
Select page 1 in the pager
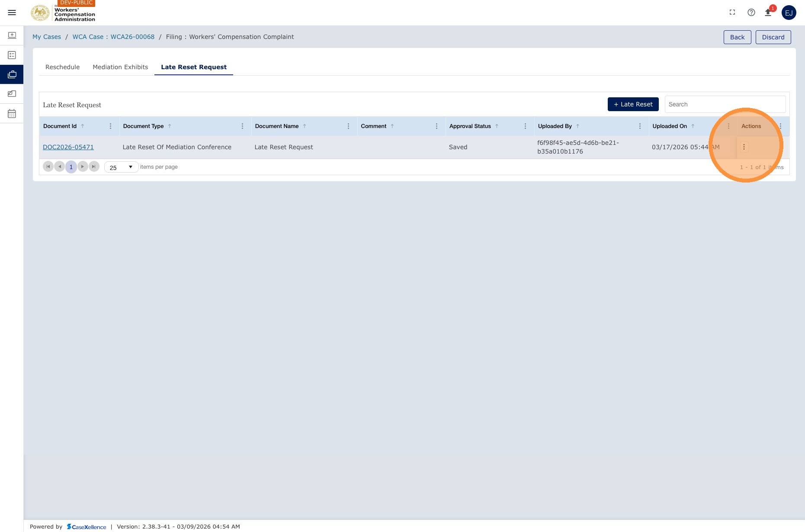[x=71, y=167]
